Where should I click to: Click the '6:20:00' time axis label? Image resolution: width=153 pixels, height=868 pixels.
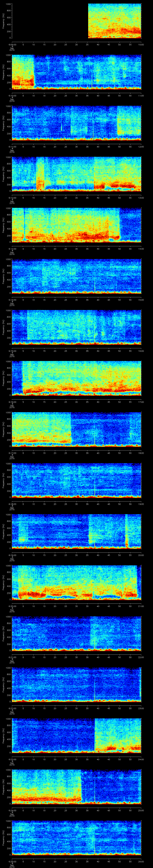point(12,606)
